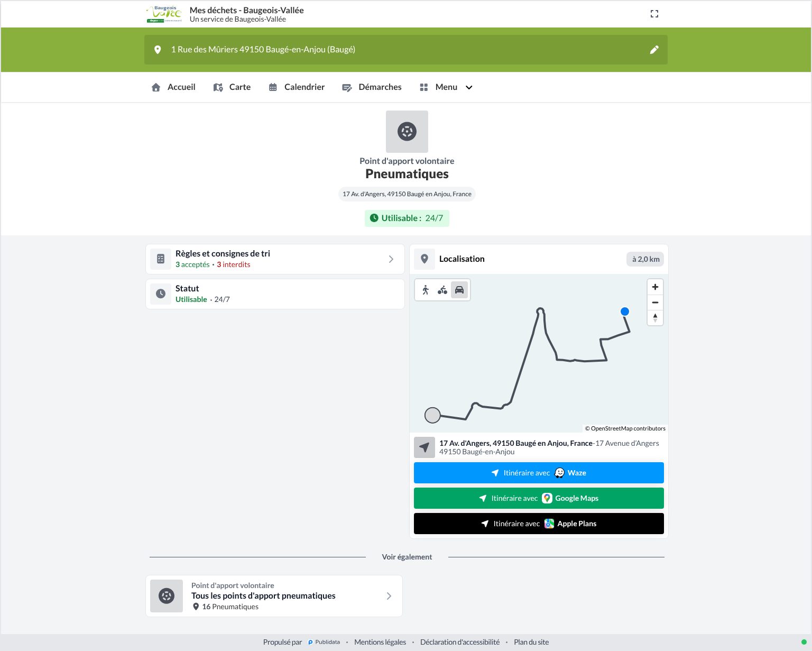
Task: Open the Démarches tab
Action: 372,87
